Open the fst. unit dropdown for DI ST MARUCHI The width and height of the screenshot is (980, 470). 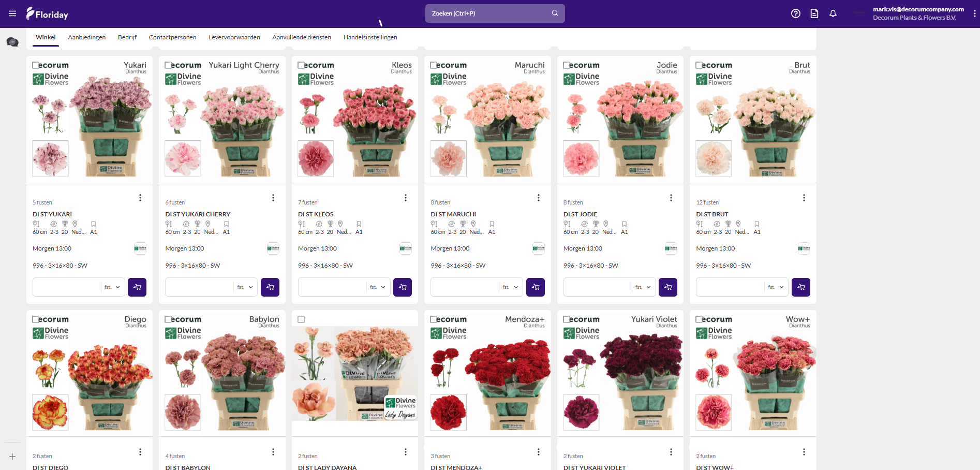511,287
